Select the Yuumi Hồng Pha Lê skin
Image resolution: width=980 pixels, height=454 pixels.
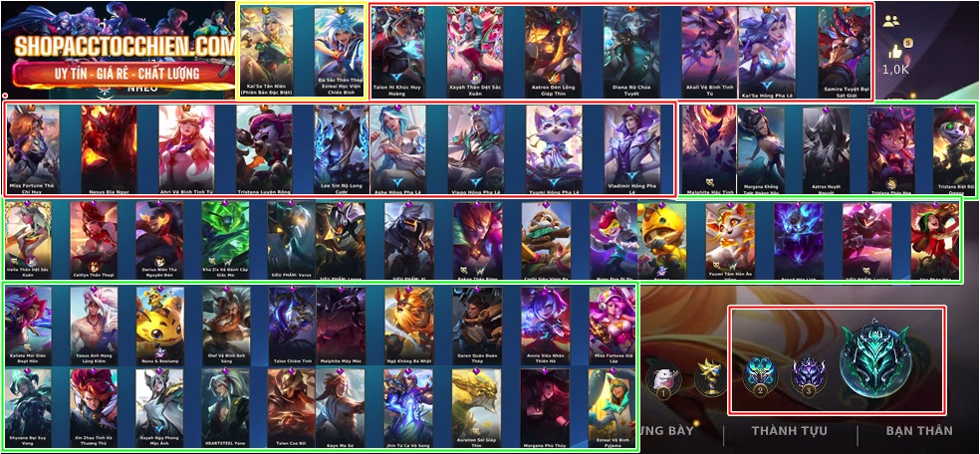pyautogui.click(x=554, y=150)
